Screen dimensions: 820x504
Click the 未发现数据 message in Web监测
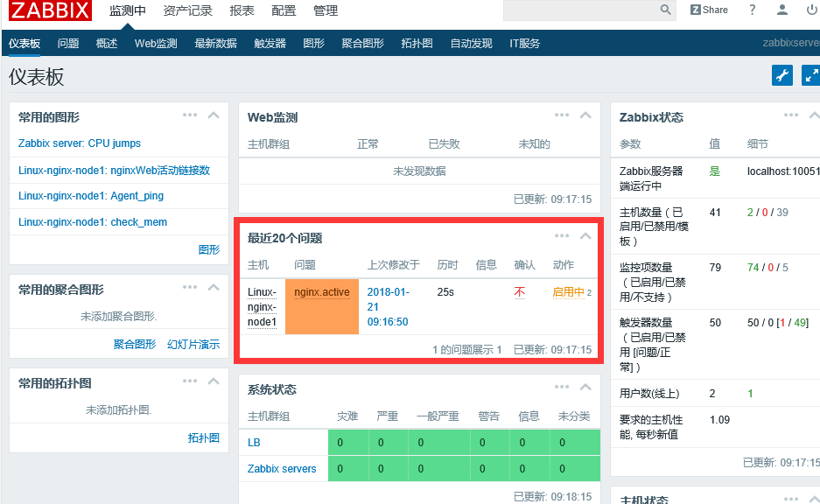419,171
